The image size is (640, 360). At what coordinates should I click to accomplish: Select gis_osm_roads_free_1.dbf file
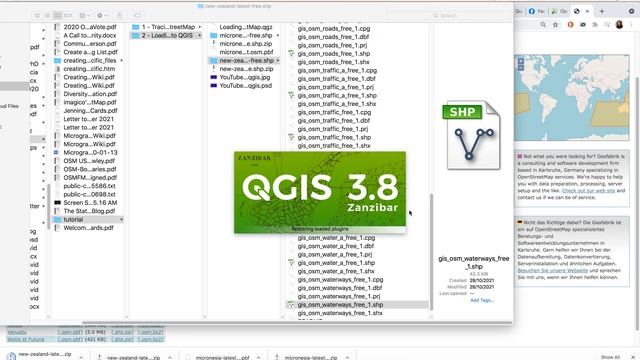coord(333,37)
